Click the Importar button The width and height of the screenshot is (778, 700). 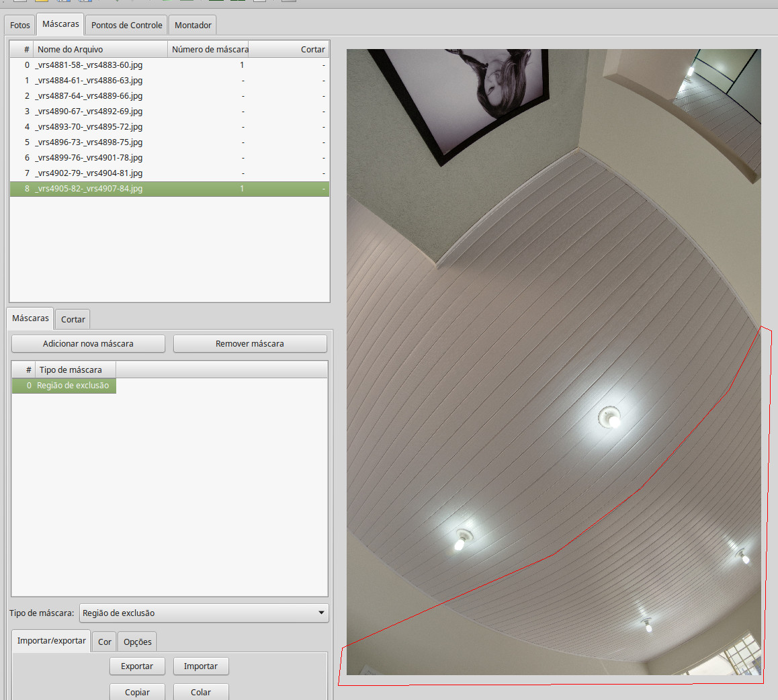coord(200,666)
